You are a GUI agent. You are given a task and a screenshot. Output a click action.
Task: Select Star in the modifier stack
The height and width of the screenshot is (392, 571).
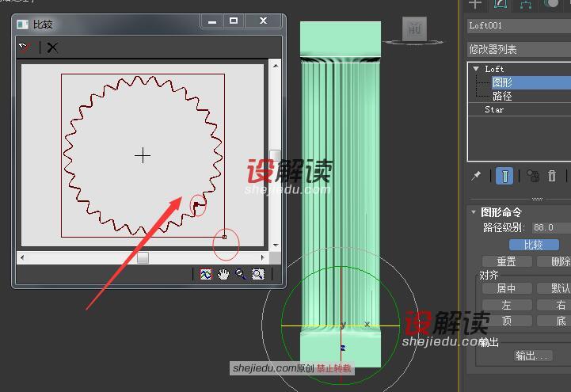pos(494,109)
